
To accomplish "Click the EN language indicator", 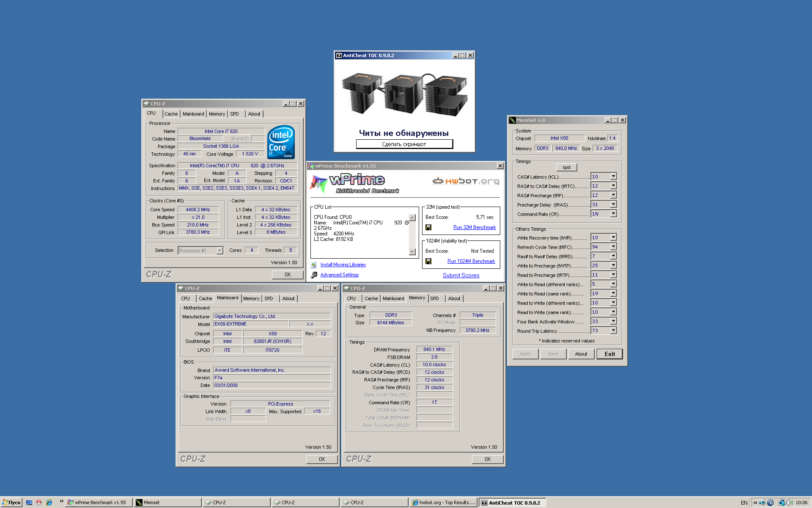I will pyautogui.click(x=744, y=502).
